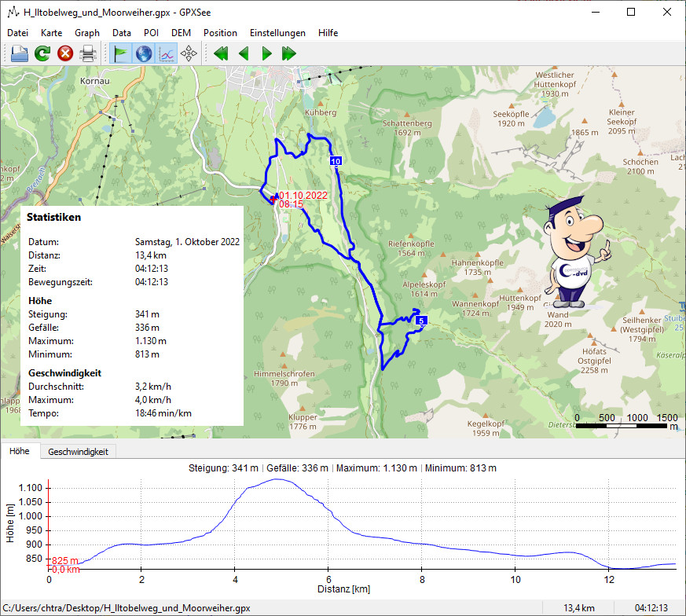Expand the DEM menu

(x=181, y=33)
